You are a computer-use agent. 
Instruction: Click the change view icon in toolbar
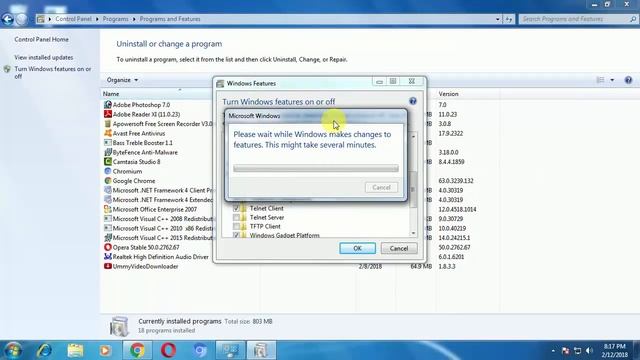click(600, 80)
